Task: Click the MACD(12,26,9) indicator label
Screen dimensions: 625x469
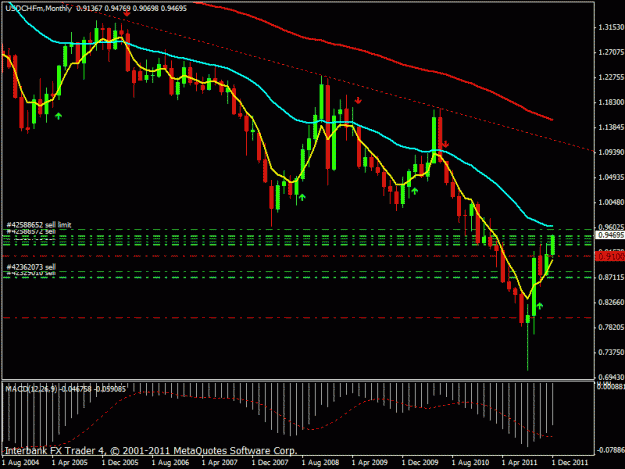Action: click(x=31, y=389)
